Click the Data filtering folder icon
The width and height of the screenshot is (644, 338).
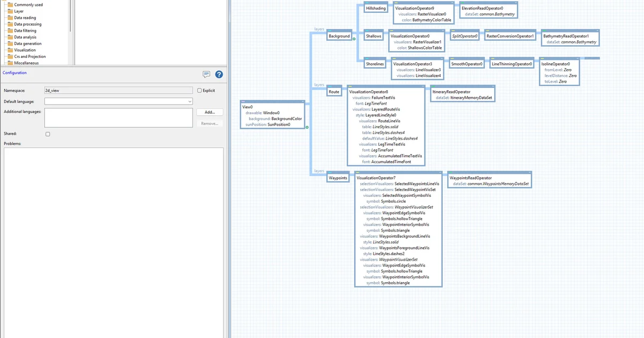(10, 31)
